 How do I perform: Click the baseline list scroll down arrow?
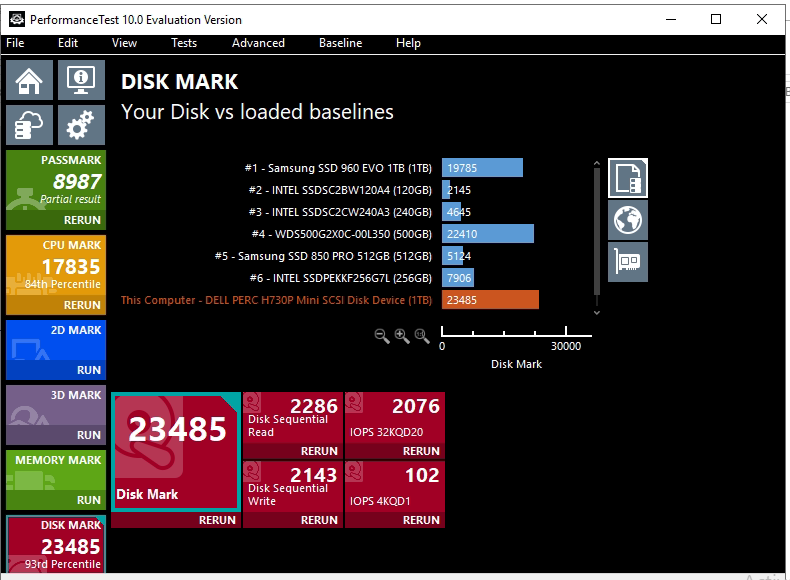tap(597, 312)
